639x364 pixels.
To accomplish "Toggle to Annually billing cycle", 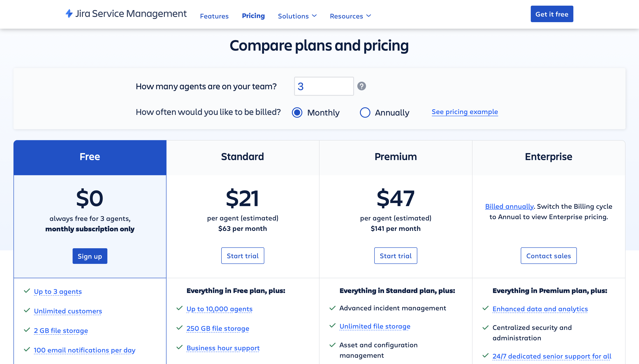I will point(365,111).
